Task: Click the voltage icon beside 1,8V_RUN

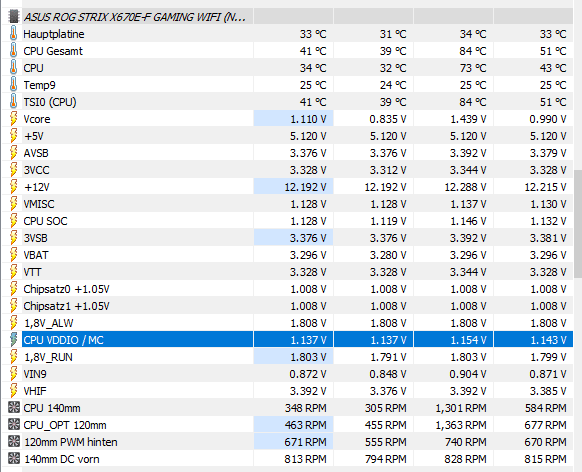Action: coord(14,357)
